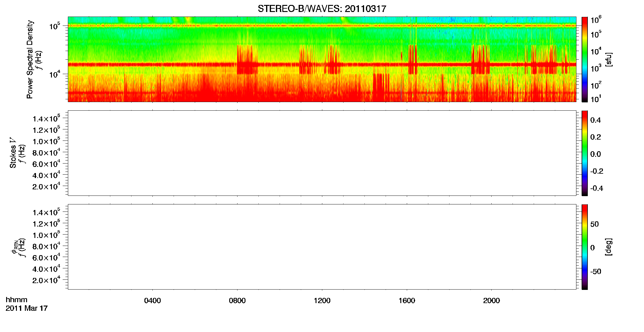Click the [deg] unit label
Screen dimensions: 644x332
609,247
